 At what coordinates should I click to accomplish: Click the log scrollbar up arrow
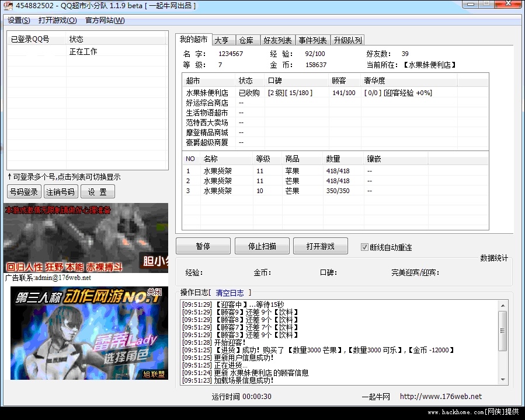point(503,305)
